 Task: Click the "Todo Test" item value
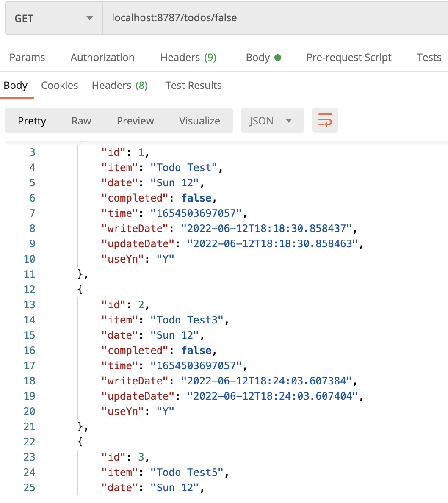point(184,167)
